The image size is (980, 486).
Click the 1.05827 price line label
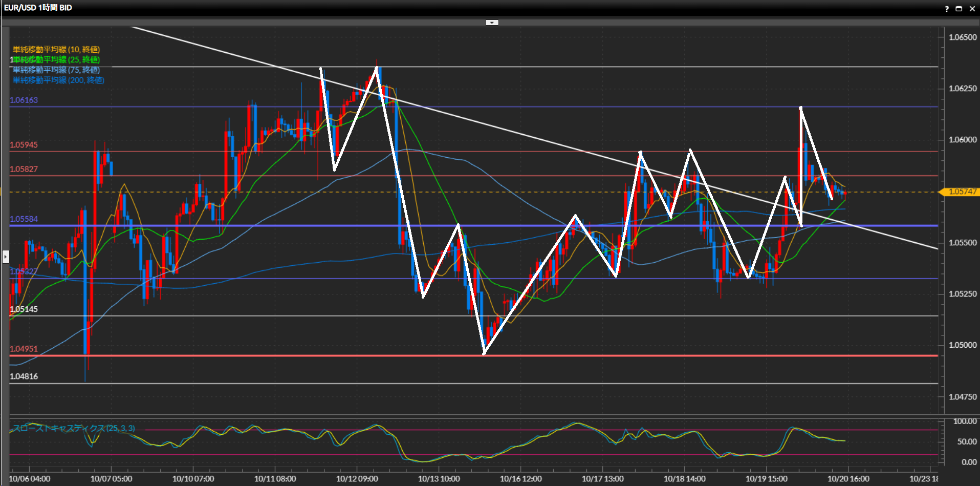click(x=24, y=169)
